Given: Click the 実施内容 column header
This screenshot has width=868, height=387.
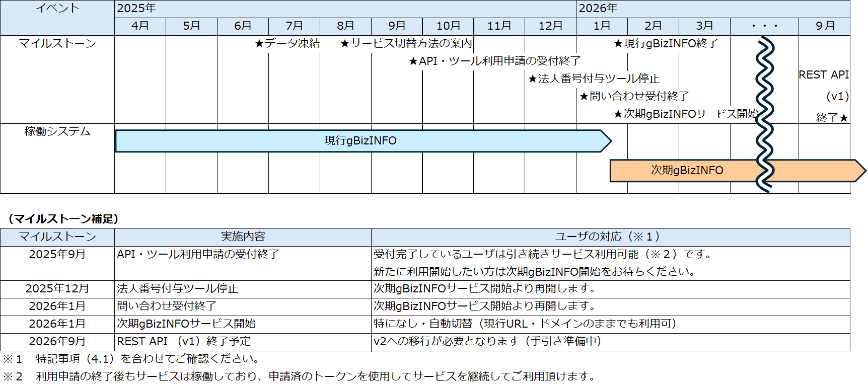Looking at the screenshot, I should [x=243, y=237].
